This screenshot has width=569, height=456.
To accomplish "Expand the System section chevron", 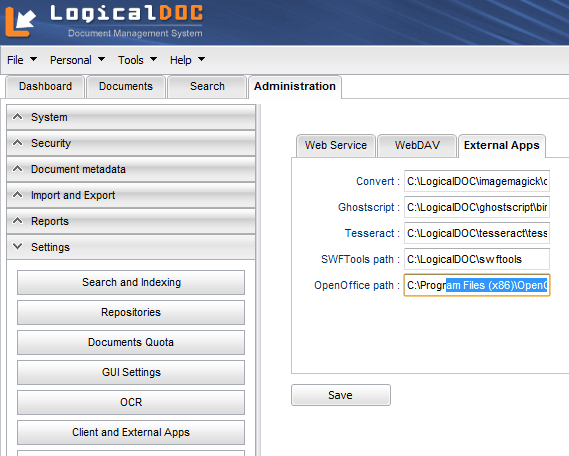I will [17, 117].
